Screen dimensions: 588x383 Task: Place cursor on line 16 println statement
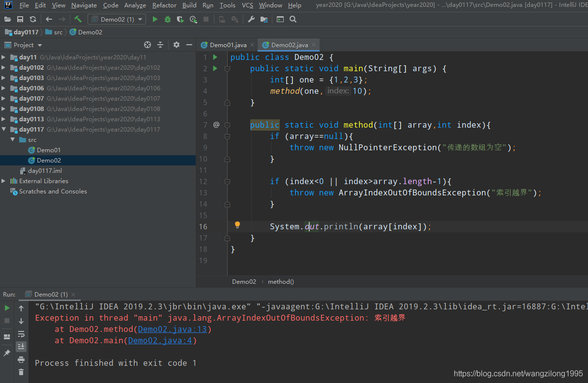click(350, 226)
